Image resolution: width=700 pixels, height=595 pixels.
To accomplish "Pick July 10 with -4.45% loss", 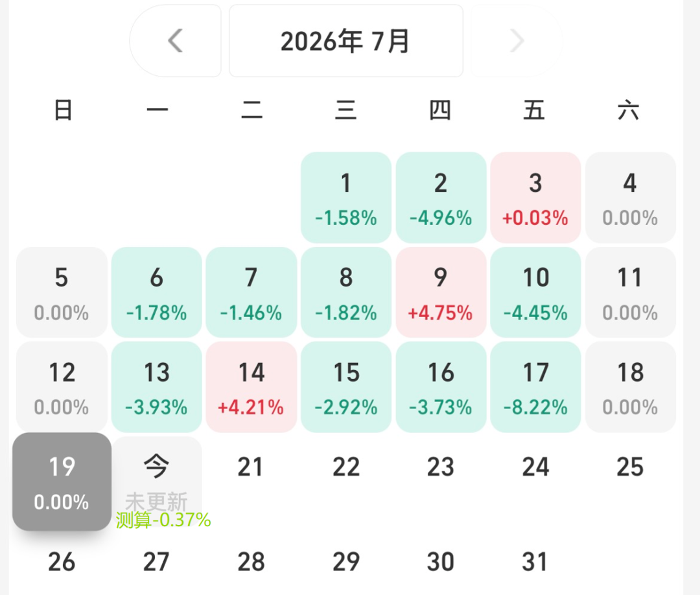I will (x=536, y=292).
